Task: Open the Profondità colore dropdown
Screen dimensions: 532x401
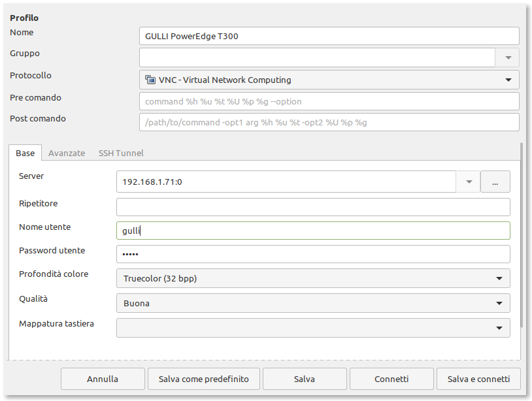Action: [x=313, y=278]
